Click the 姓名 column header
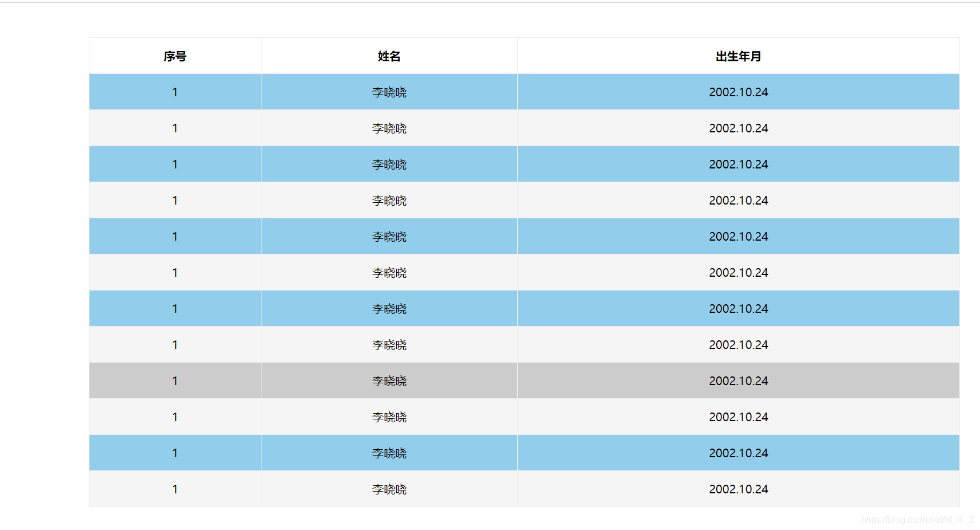The image size is (980, 530). point(389,56)
